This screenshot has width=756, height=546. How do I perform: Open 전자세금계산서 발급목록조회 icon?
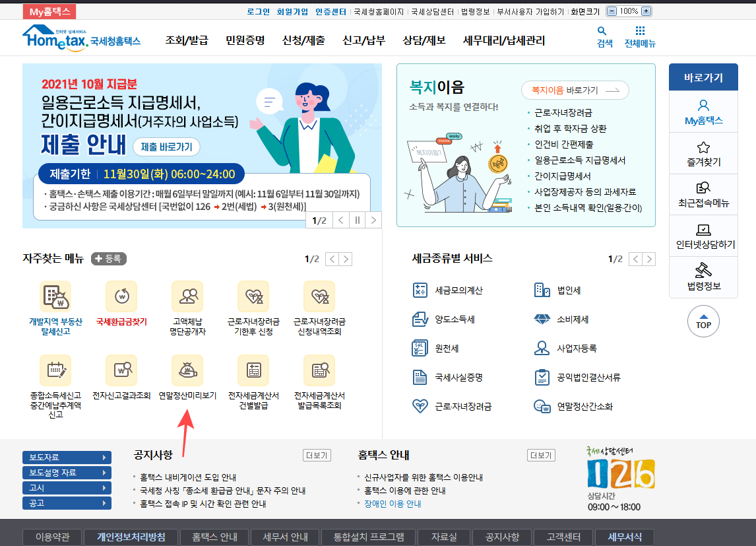pos(319,370)
